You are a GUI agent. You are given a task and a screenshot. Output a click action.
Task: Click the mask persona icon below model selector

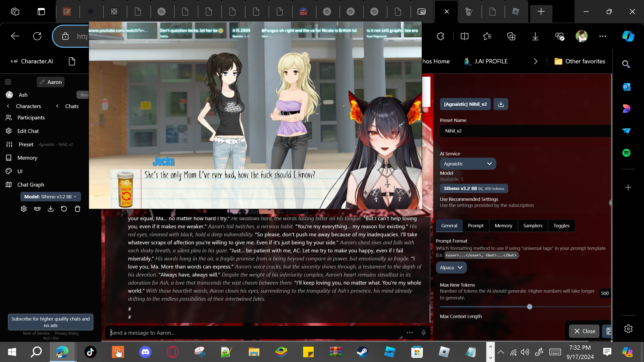click(x=37, y=209)
